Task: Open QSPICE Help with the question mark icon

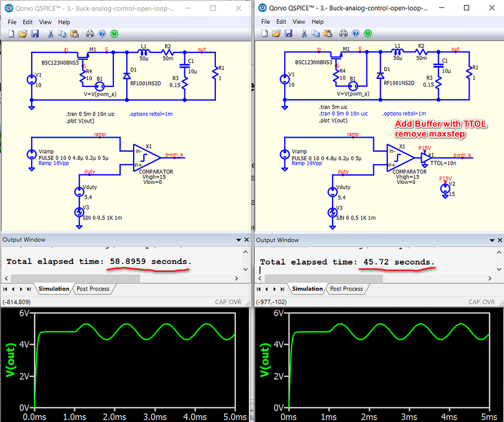Action: point(102,33)
